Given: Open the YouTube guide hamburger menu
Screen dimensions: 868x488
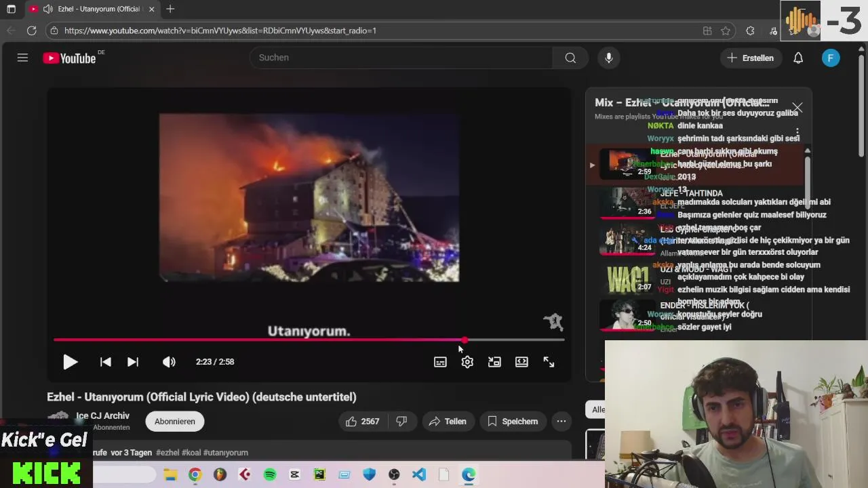Looking at the screenshot, I should click(x=22, y=58).
